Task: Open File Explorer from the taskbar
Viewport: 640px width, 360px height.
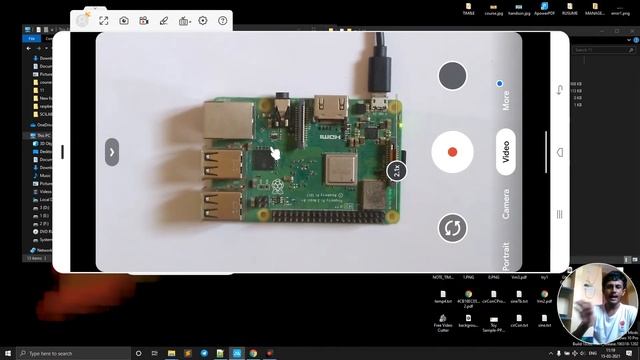Action: tap(171, 353)
